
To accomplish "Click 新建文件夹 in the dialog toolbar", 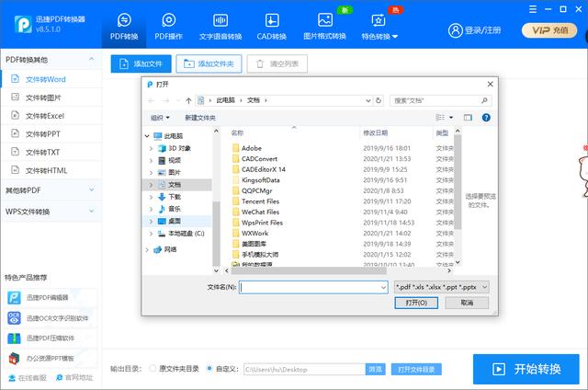I will pos(200,118).
